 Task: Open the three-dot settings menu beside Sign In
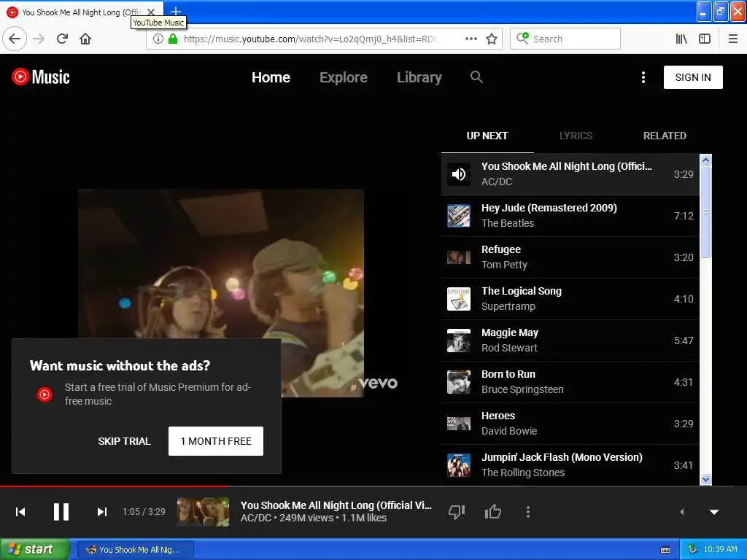pyautogui.click(x=643, y=77)
